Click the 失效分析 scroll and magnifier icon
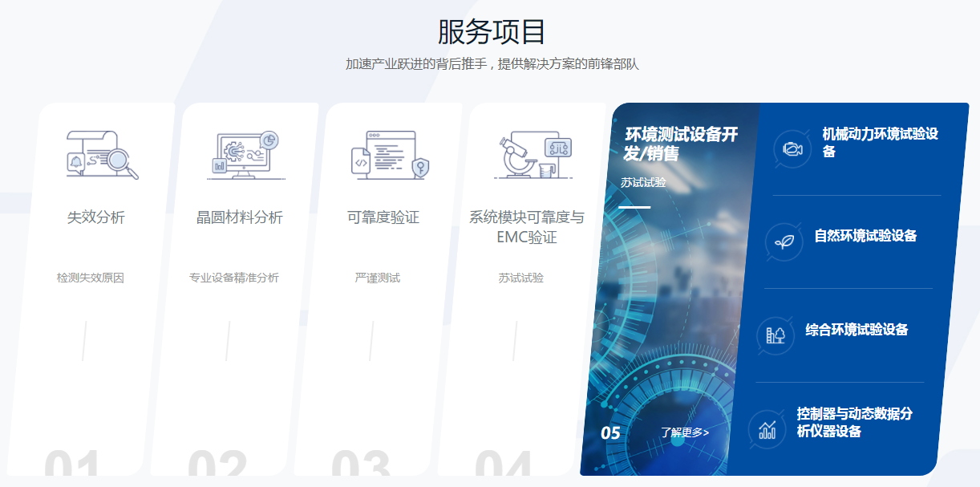980x487 pixels. pos(102,155)
